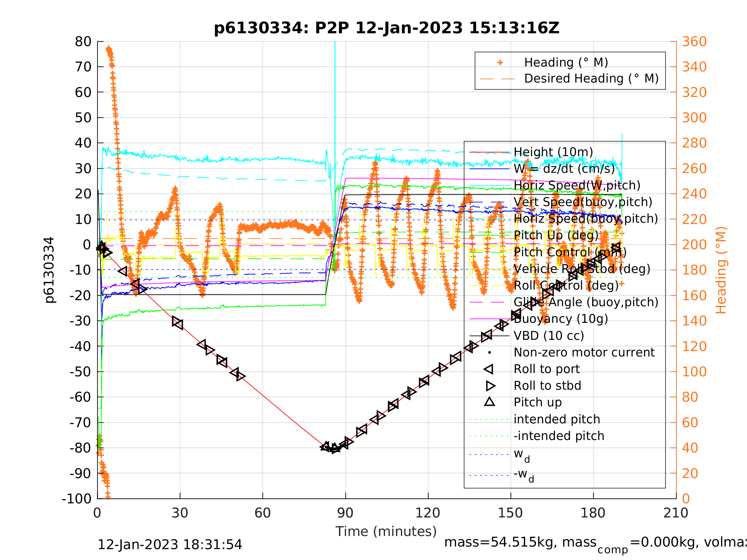Select the 'Roll to stbd' legend label
747x560 pixels.
coord(548,386)
